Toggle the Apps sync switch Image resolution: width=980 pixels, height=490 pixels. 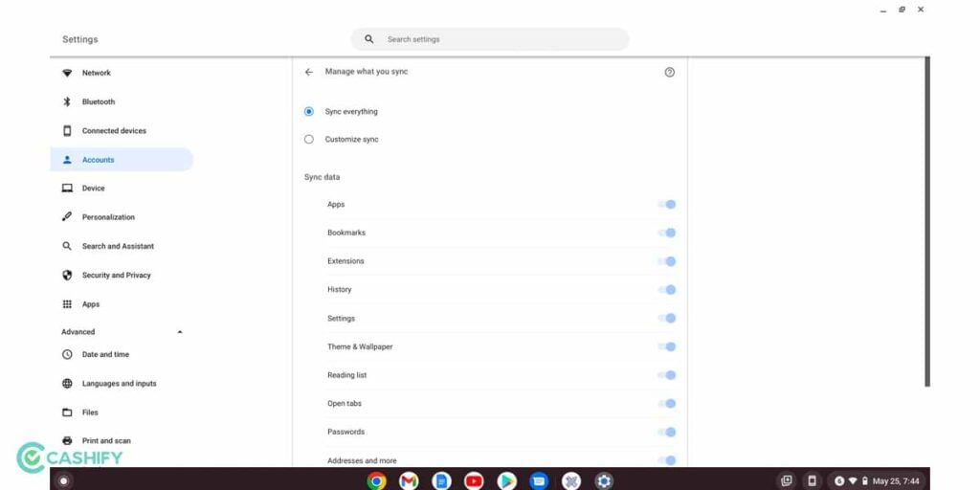click(667, 205)
